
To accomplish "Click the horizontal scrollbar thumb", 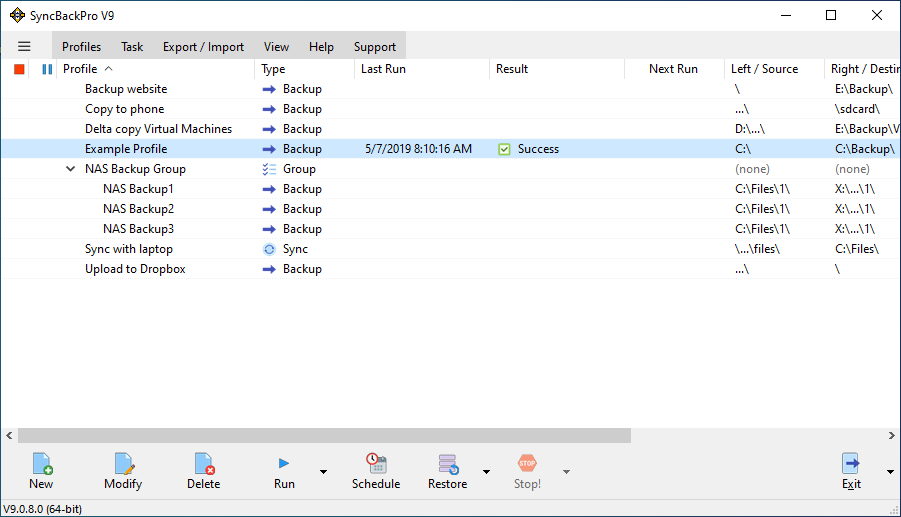I will coord(324,435).
